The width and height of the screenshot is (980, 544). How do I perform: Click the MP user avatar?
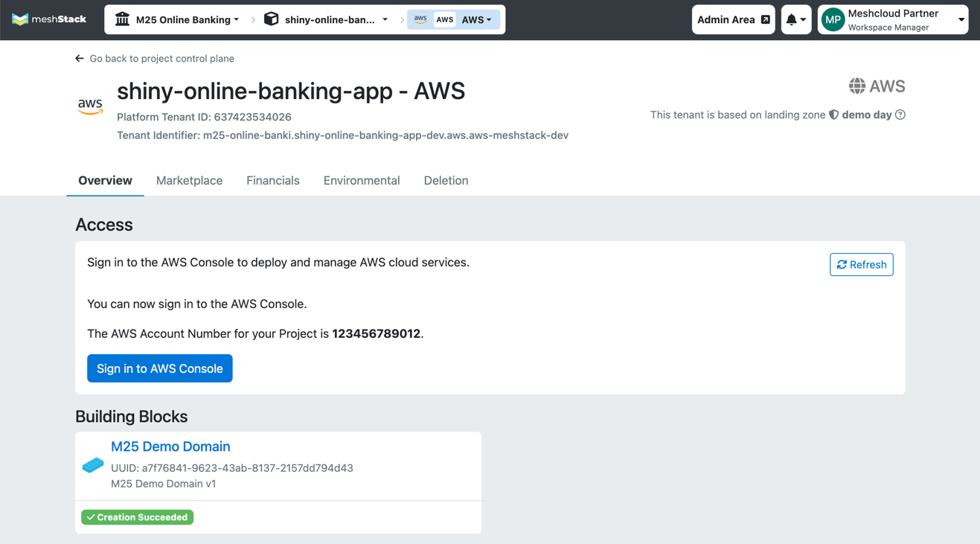pyautogui.click(x=833, y=20)
